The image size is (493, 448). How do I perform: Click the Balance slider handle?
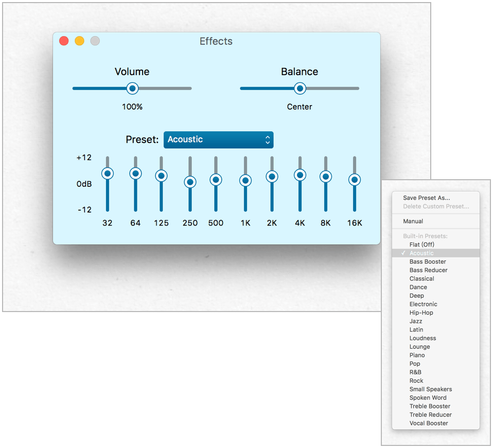pyautogui.click(x=300, y=89)
